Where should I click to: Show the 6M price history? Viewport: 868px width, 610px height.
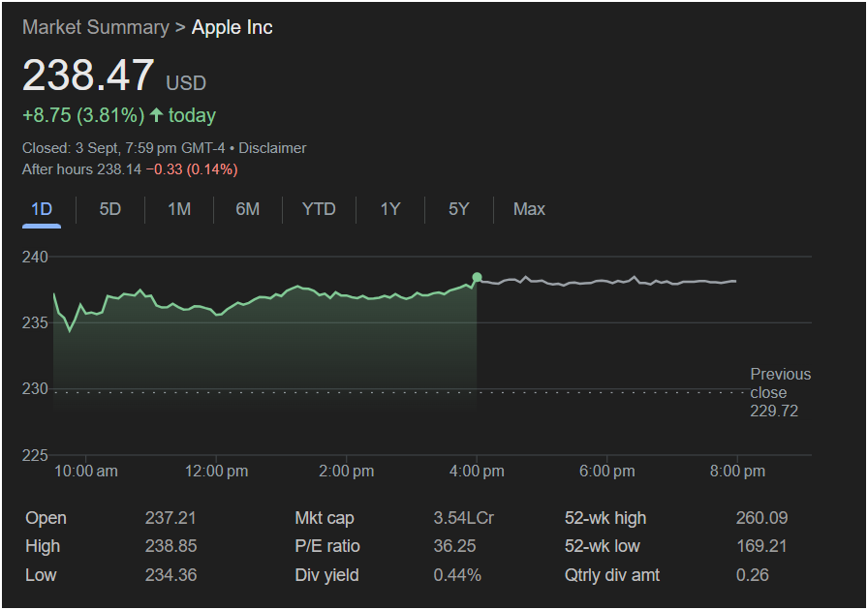coord(247,209)
